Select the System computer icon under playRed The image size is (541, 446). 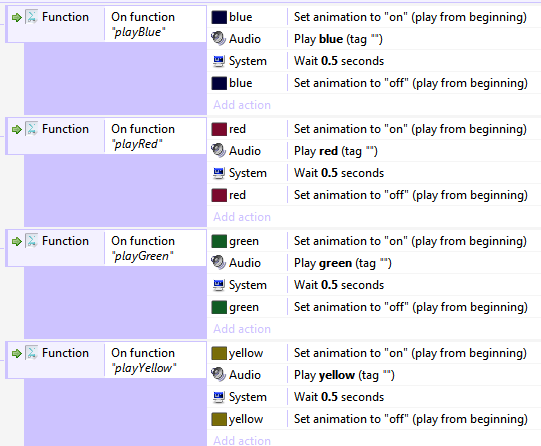[219, 173]
